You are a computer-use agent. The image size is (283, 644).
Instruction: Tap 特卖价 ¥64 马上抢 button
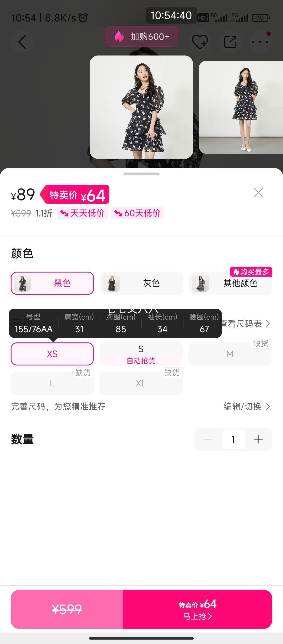tap(198, 609)
